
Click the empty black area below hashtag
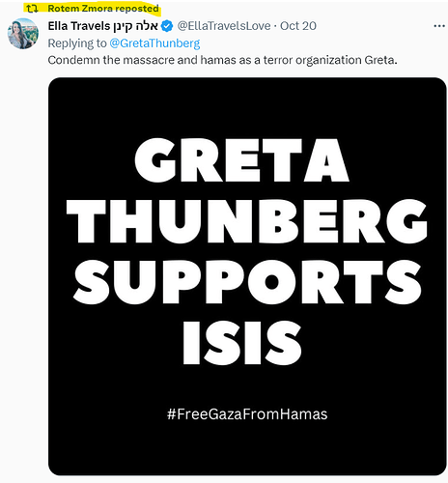pyautogui.click(x=247, y=447)
